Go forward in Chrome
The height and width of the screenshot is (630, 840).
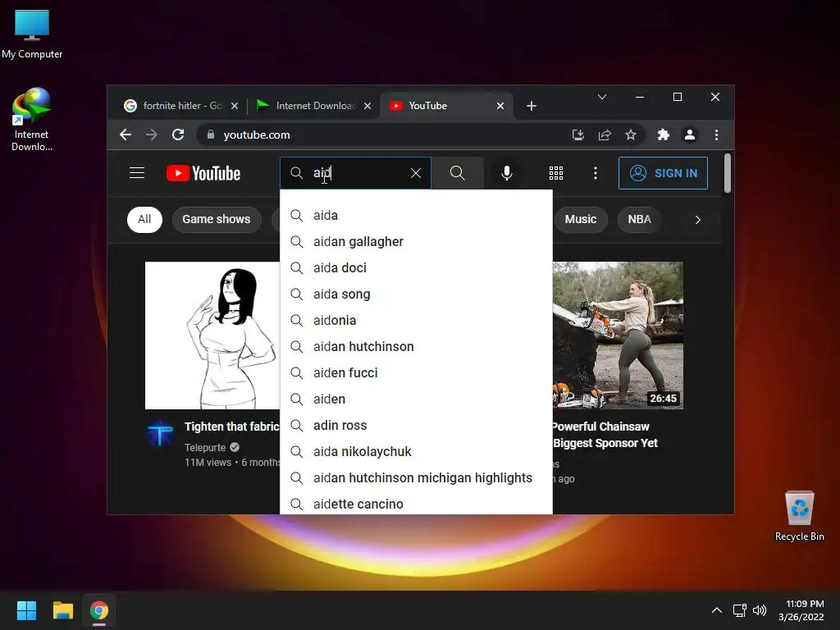pyautogui.click(x=152, y=135)
